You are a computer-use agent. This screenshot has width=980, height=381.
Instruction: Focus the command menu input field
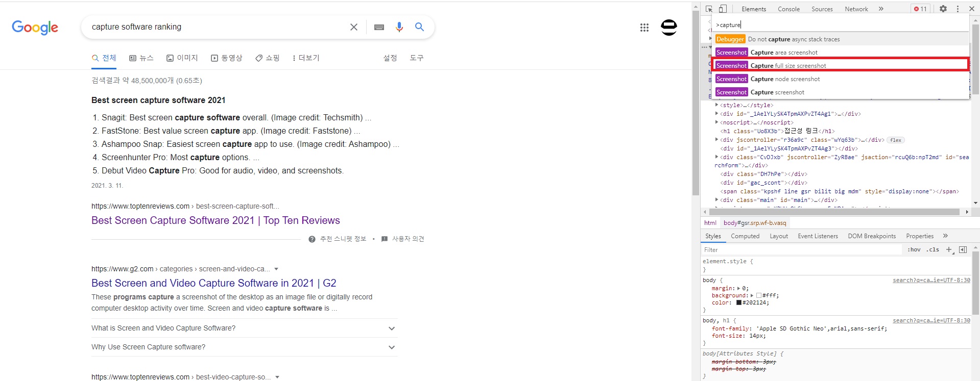(x=841, y=24)
